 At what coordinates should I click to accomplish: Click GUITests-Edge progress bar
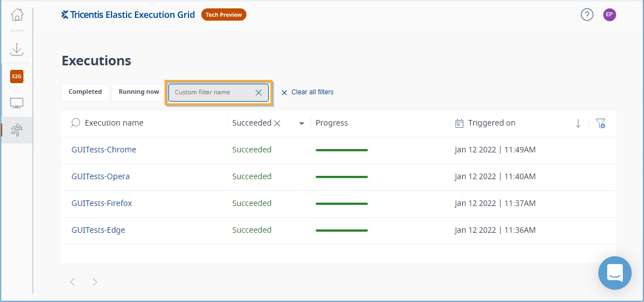tap(342, 231)
